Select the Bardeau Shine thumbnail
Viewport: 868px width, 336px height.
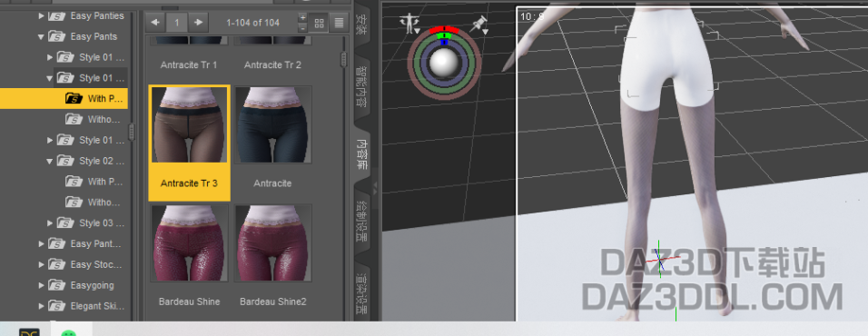(x=190, y=243)
